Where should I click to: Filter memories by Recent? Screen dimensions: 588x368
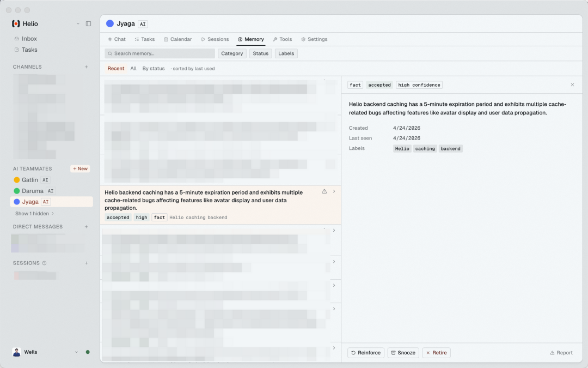115,69
